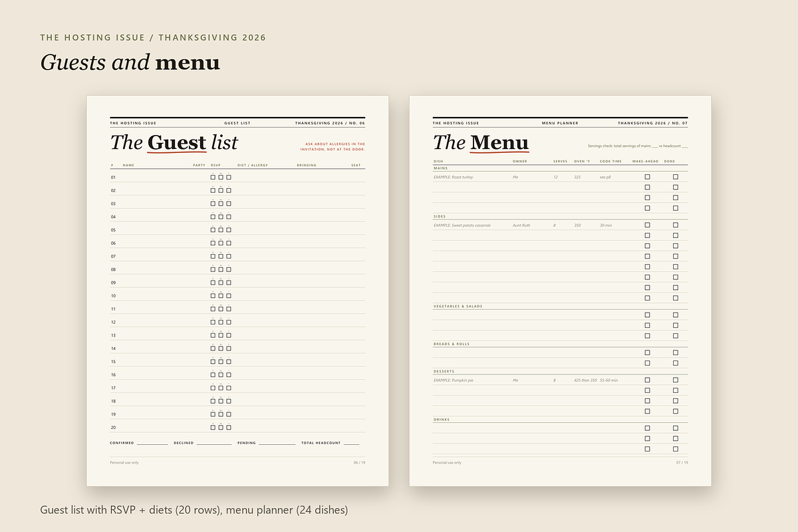Click page number '06 / 19'
Viewport: 798px width, 532px height.
coord(359,462)
